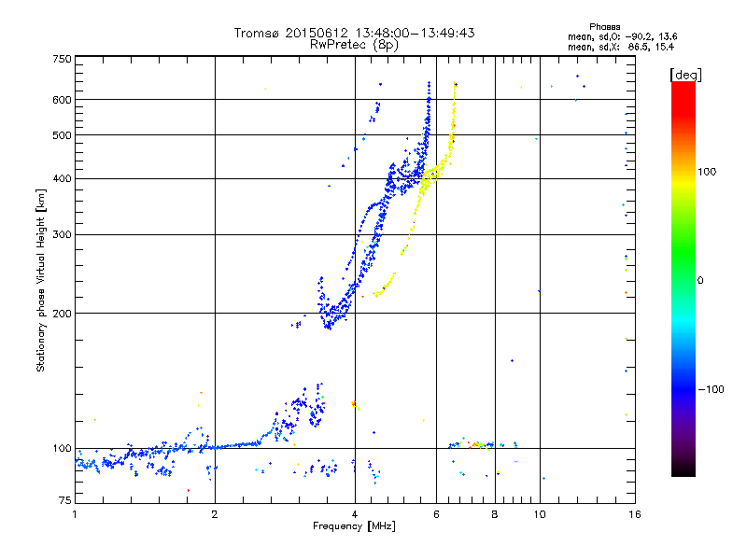Image resolution: width=747 pixels, height=560 pixels.
Task: Click the x-axis tick label '4'
Action: [355, 514]
